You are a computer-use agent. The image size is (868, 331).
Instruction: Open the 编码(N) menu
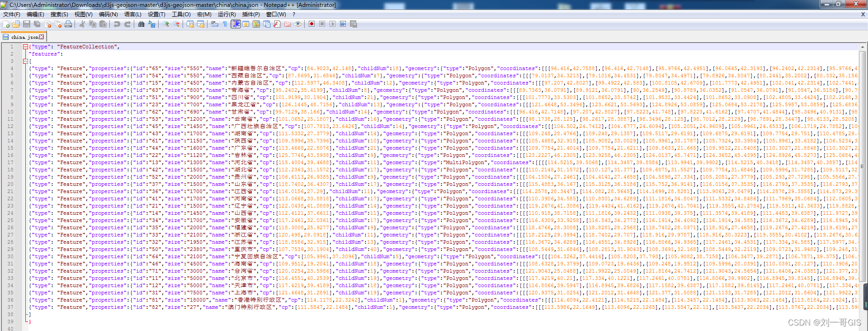[x=108, y=14]
